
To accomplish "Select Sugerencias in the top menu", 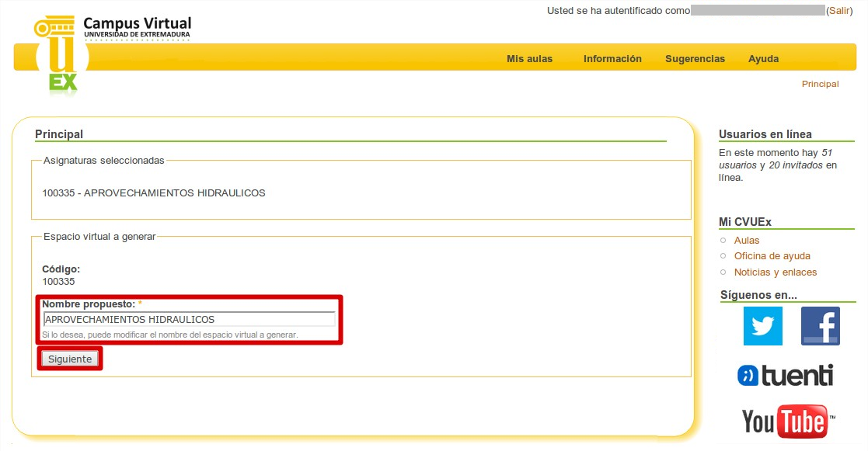I will (695, 59).
